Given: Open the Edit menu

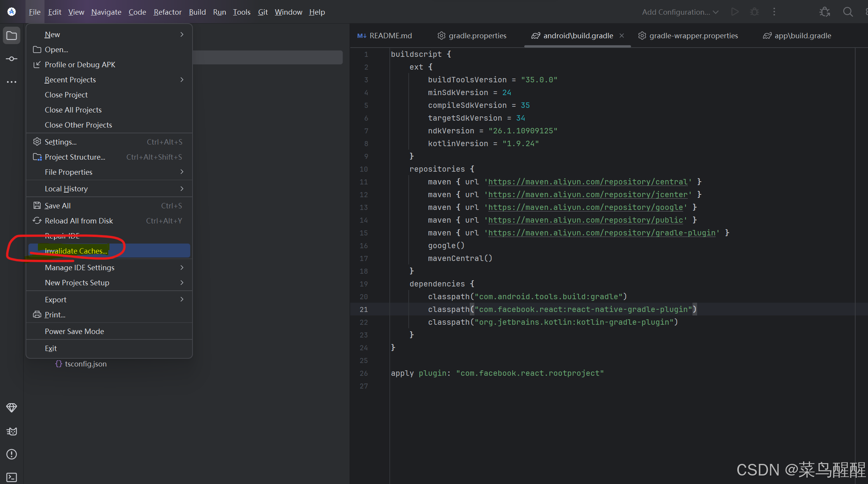Looking at the screenshot, I should (x=55, y=12).
